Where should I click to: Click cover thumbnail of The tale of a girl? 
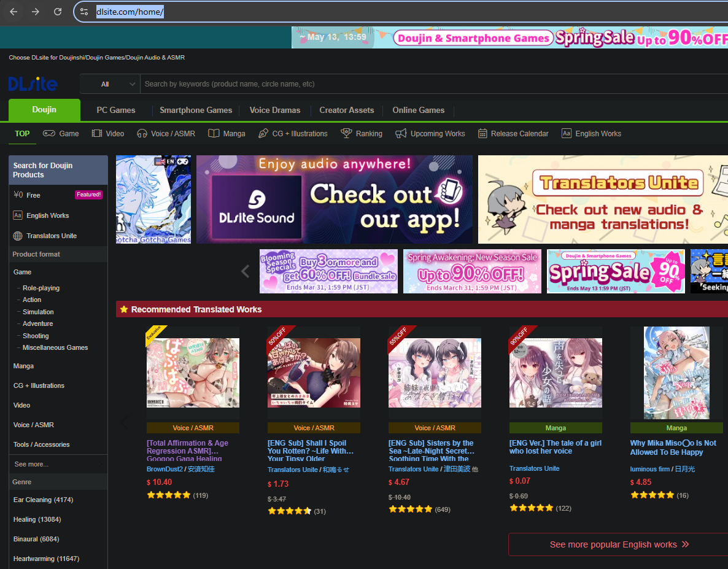(x=556, y=373)
